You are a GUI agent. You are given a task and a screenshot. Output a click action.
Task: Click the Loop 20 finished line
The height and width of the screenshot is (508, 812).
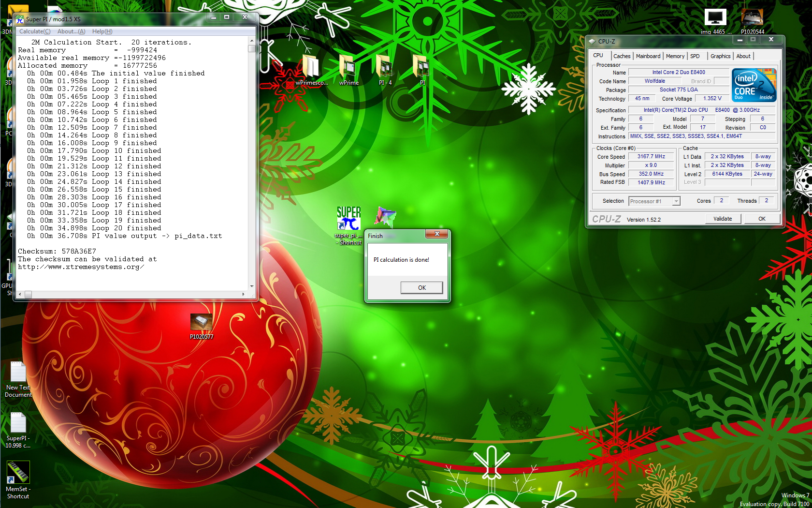click(94, 228)
